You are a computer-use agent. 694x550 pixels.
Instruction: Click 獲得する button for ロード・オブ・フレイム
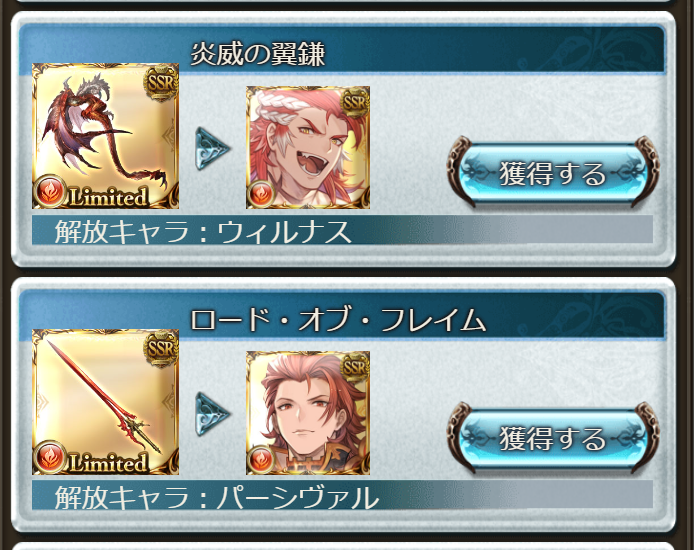pyautogui.click(x=553, y=438)
